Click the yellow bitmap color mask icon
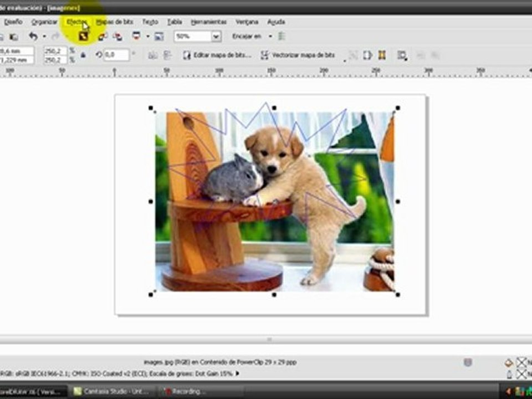This screenshot has width=532, height=399. [x=382, y=55]
